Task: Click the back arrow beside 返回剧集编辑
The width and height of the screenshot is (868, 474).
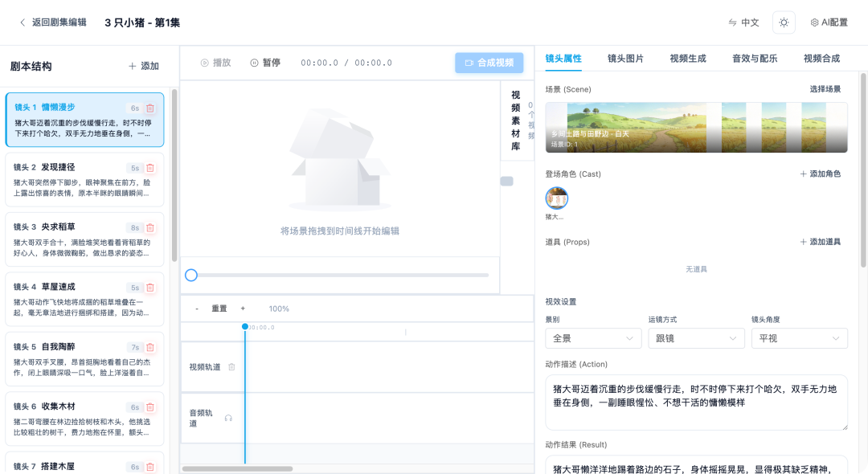Action: 23,22
